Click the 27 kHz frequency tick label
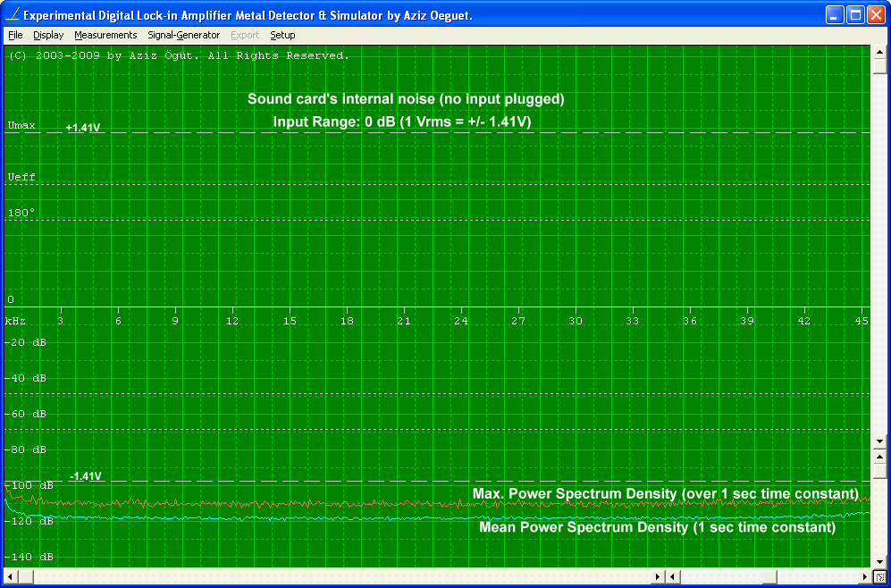Viewport: 891px width, 588px height. coord(517,321)
